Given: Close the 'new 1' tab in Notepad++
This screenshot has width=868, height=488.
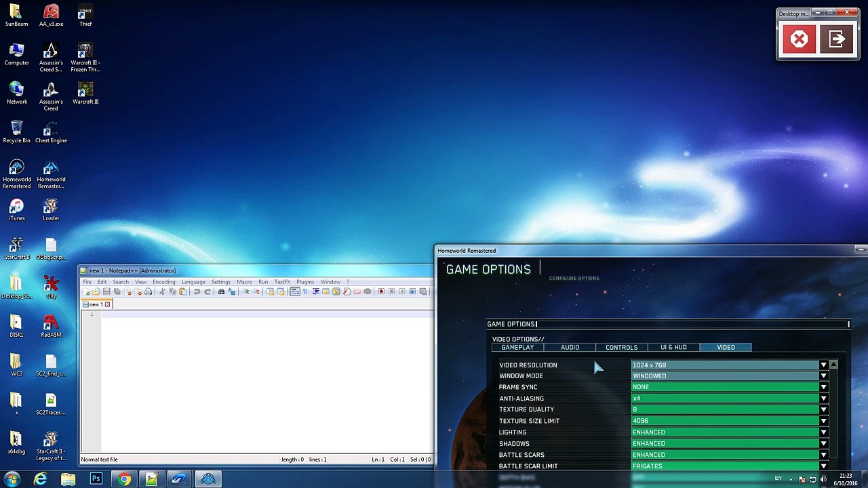Looking at the screenshot, I should [x=107, y=304].
